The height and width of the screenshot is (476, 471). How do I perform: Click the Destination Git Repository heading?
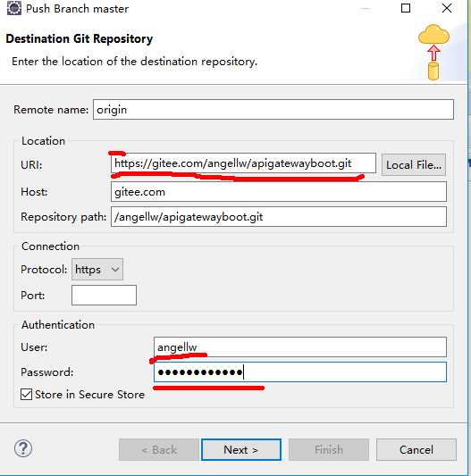[x=80, y=39]
